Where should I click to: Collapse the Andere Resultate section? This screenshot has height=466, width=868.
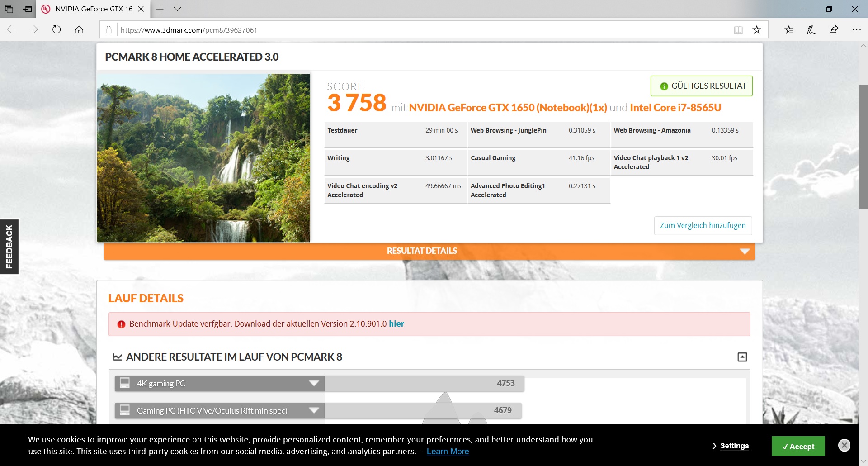coord(742,357)
